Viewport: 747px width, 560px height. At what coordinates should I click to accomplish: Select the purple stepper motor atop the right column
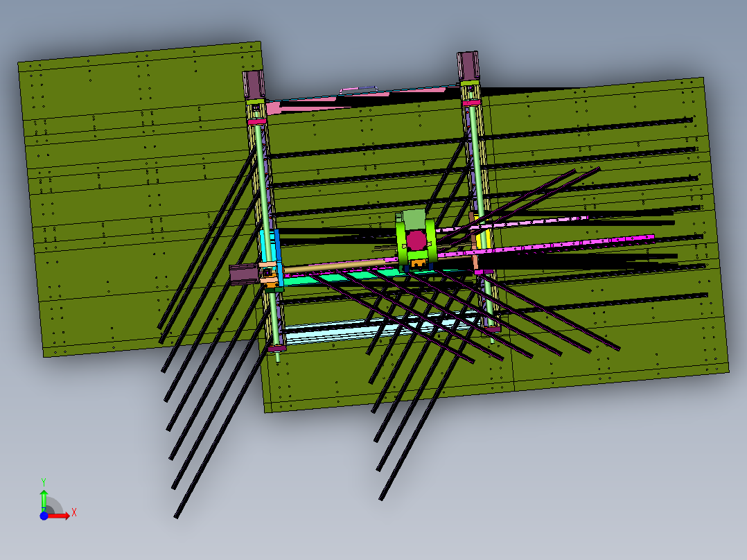[x=468, y=65]
